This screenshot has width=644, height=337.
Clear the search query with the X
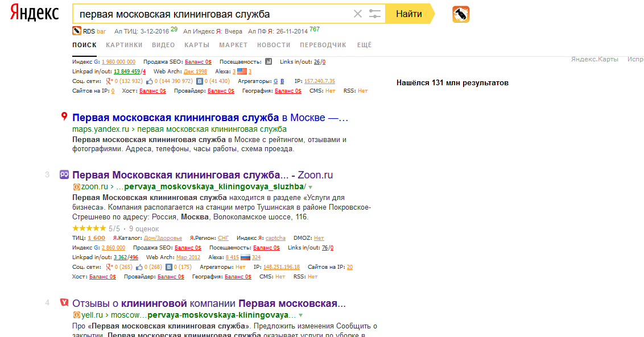pyautogui.click(x=358, y=14)
